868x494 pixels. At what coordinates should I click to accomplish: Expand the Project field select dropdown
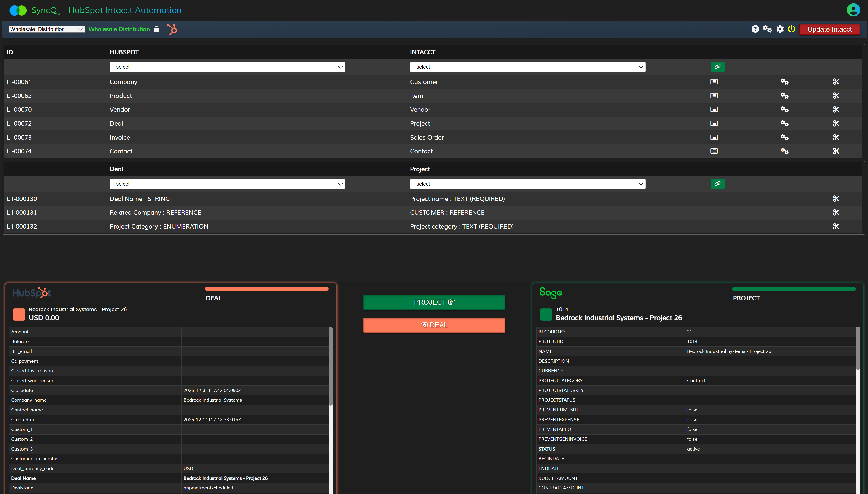tap(527, 184)
